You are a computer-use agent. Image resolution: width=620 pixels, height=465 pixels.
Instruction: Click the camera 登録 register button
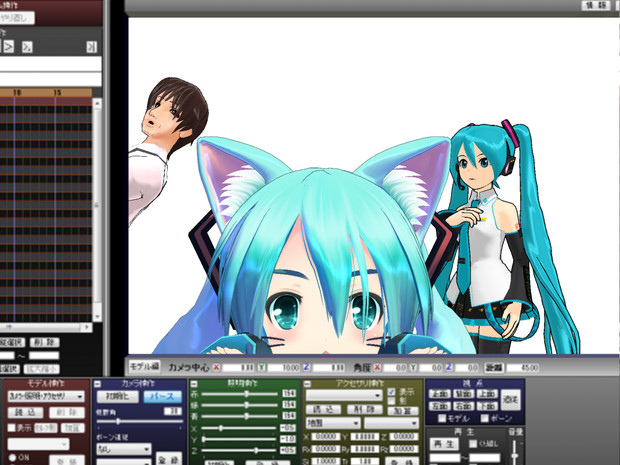169,459
